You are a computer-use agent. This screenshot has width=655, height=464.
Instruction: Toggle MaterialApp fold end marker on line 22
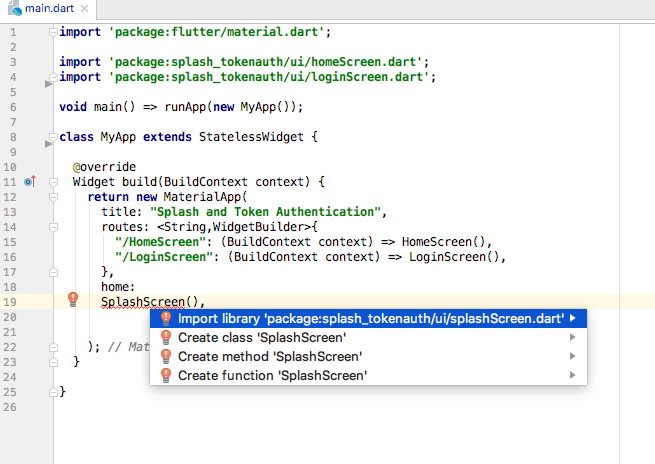[x=53, y=347]
